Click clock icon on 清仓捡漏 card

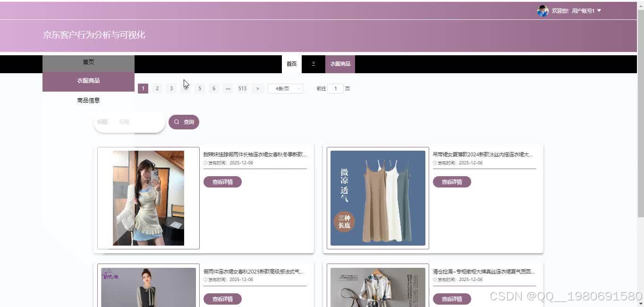tap(435, 280)
